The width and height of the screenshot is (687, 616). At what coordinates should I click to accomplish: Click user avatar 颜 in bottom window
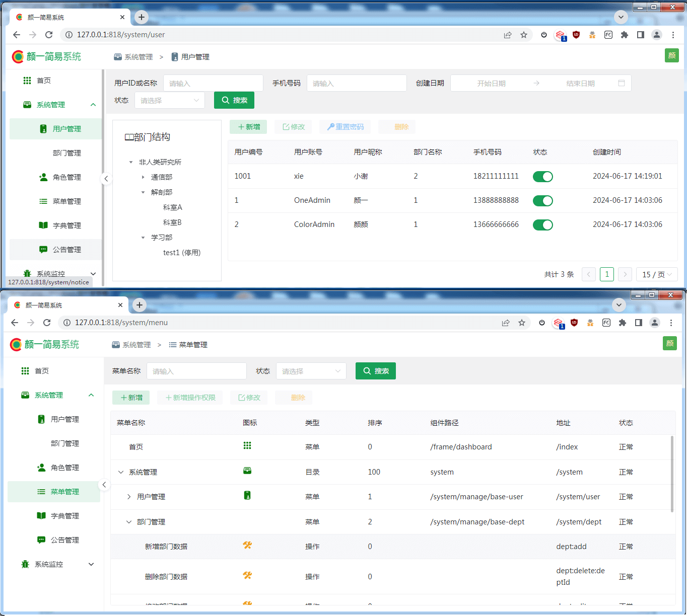click(x=670, y=343)
